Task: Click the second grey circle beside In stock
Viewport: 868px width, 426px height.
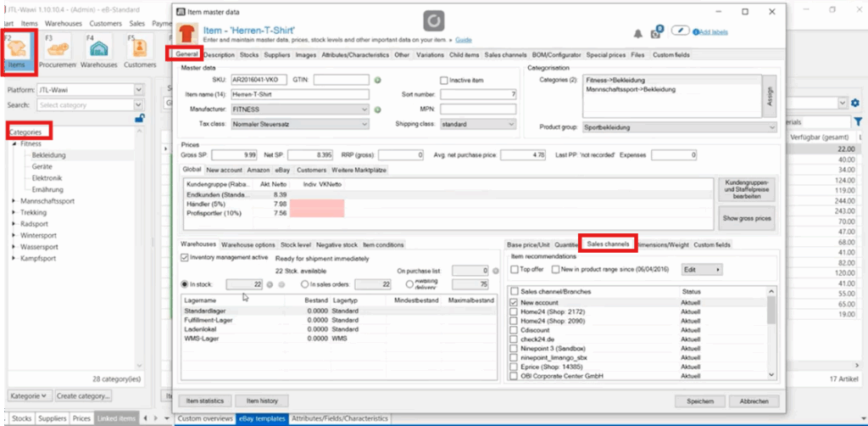Action: 281,284
